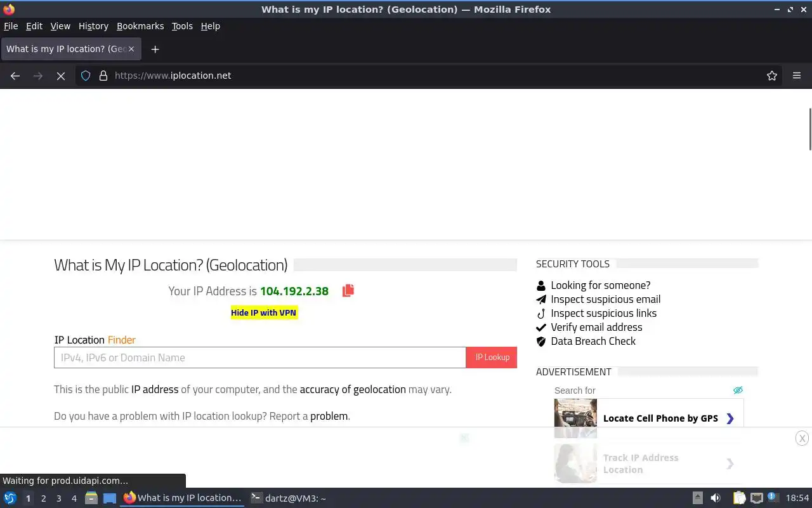Stop loading the page
812x508 pixels.
tap(61, 76)
